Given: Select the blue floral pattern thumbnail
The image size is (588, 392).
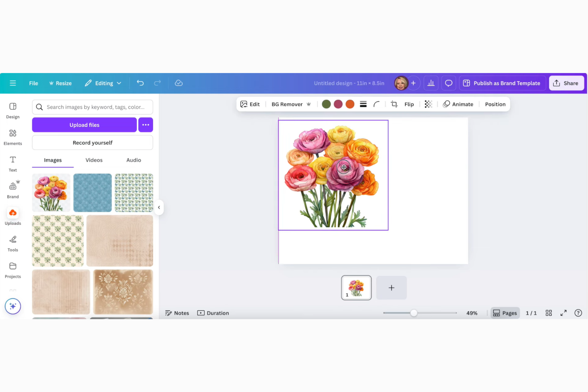Looking at the screenshot, I should click(134, 193).
